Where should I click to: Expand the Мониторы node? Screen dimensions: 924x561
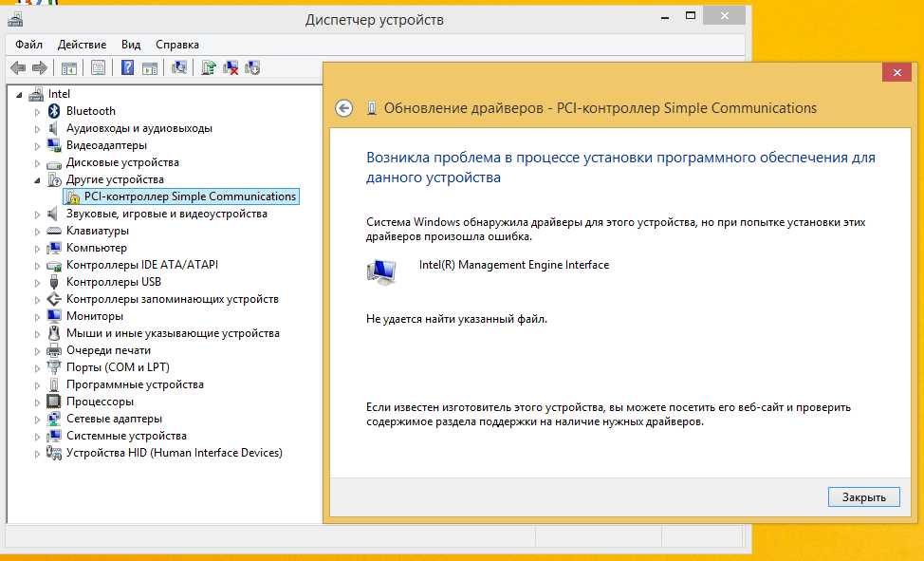tap(37, 317)
